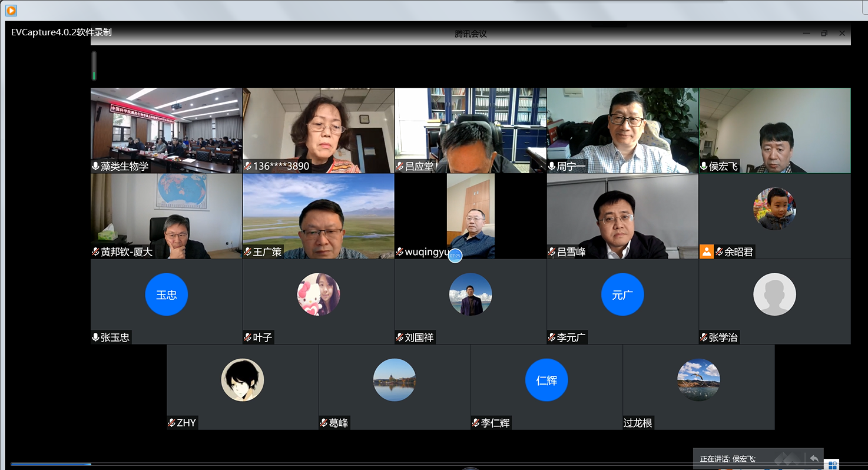Click the orange host badge beside 余昭君
This screenshot has width=868, height=470.
tap(706, 251)
